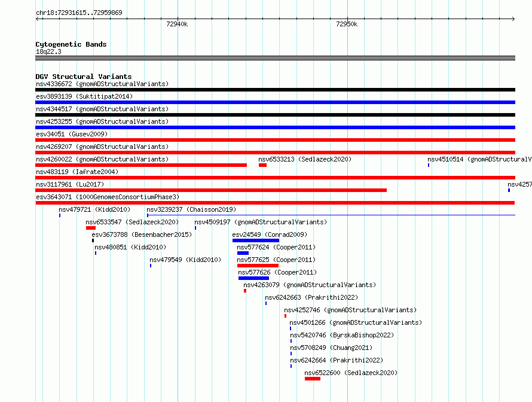Screen dimensions: 532x402
Task: Select nsv577625 (Cooper2011) label
Action: [276, 260]
